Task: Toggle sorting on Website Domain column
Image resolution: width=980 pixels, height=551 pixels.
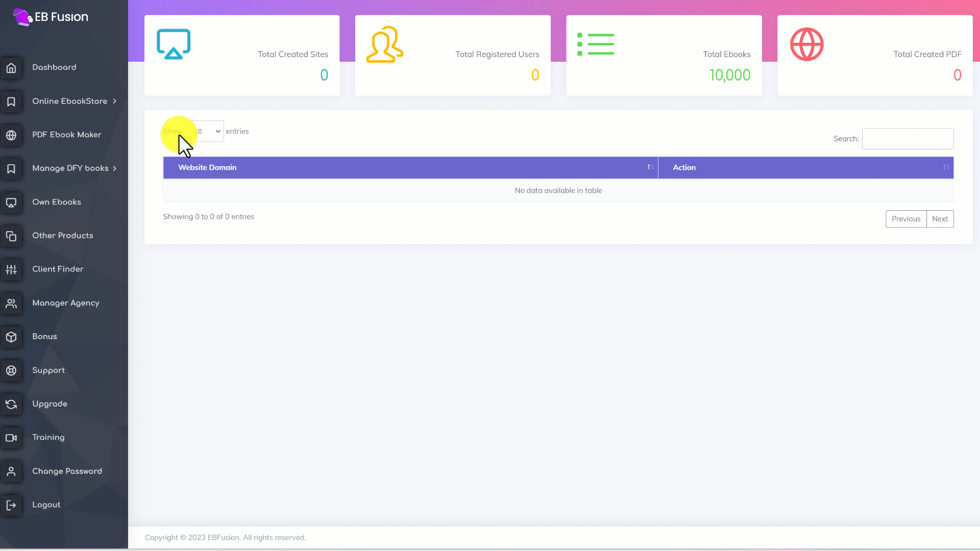Action: coord(650,167)
